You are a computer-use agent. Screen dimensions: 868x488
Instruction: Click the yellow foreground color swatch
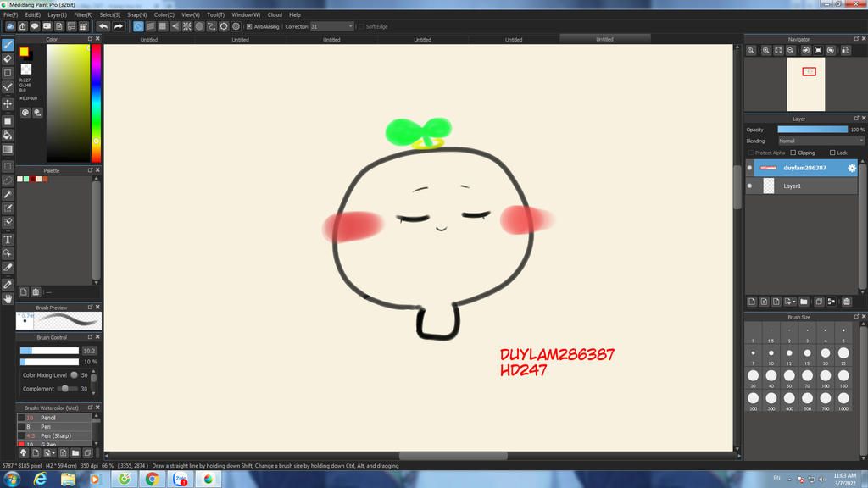pyautogui.click(x=25, y=52)
